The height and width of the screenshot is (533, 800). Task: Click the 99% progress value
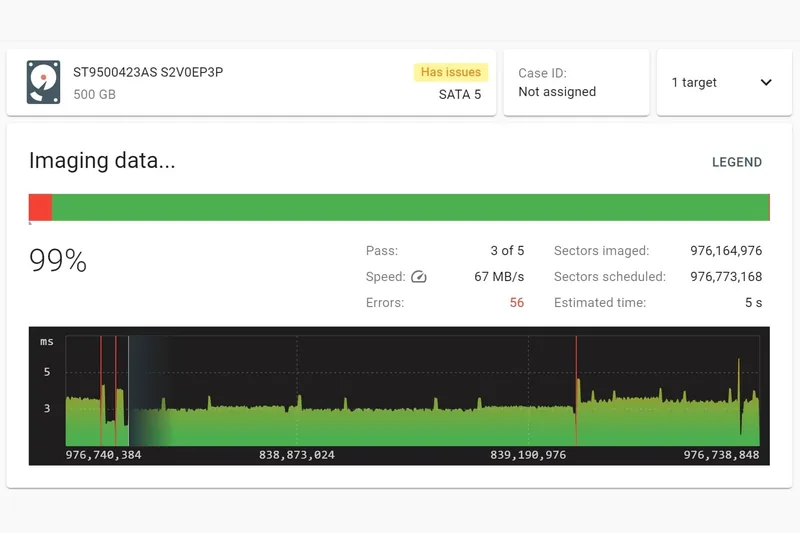pos(58,260)
